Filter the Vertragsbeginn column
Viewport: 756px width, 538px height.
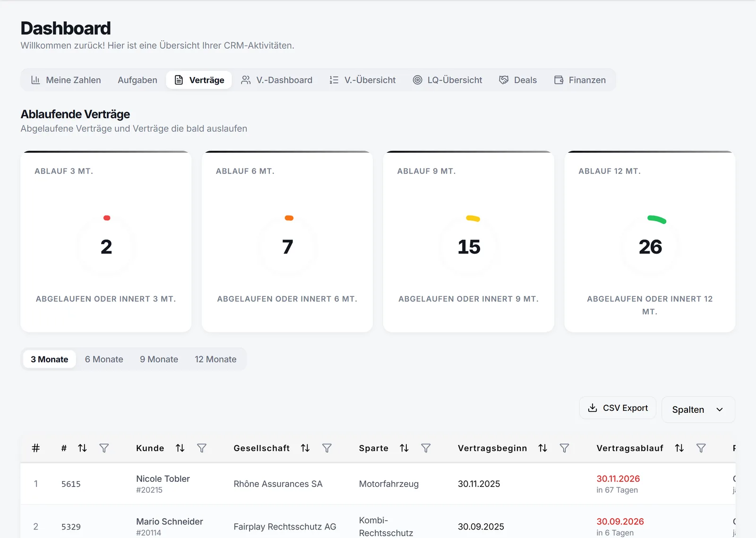[564, 448]
